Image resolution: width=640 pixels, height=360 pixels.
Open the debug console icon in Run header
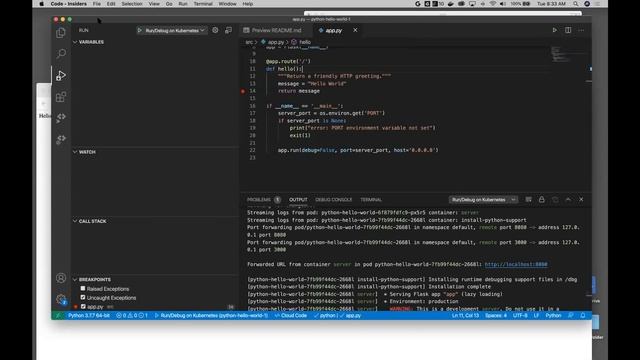click(229, 30)
